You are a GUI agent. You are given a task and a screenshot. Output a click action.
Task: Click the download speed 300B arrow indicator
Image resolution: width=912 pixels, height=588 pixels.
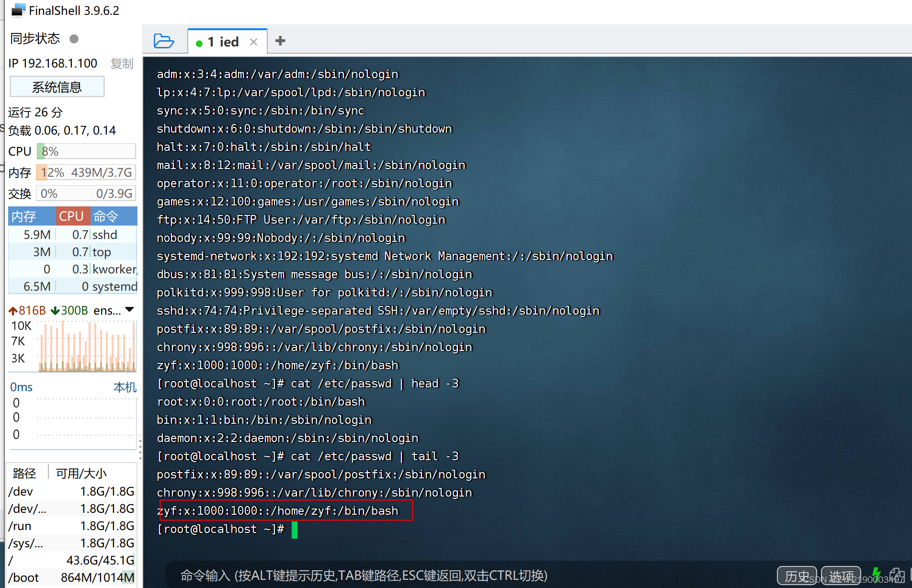tap(69, 310)
